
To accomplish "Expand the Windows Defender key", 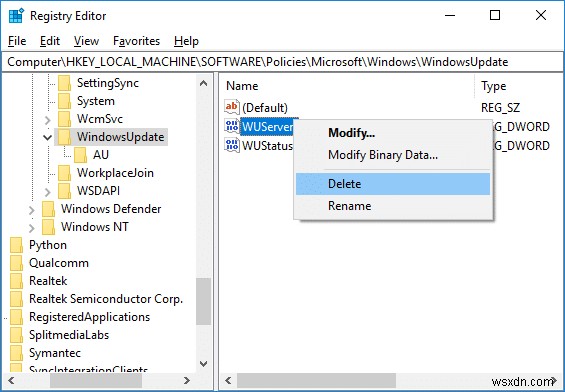I will (x=32, y=210).
